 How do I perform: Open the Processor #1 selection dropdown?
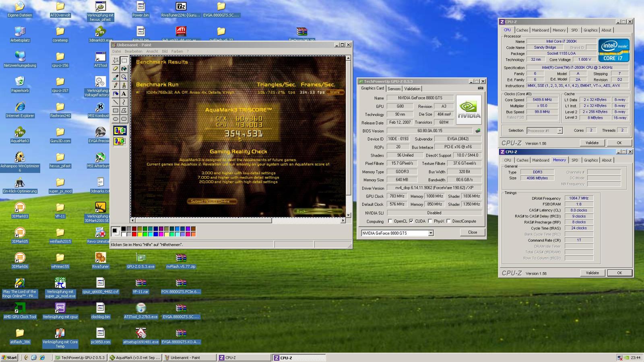click(x=560, y=130)
